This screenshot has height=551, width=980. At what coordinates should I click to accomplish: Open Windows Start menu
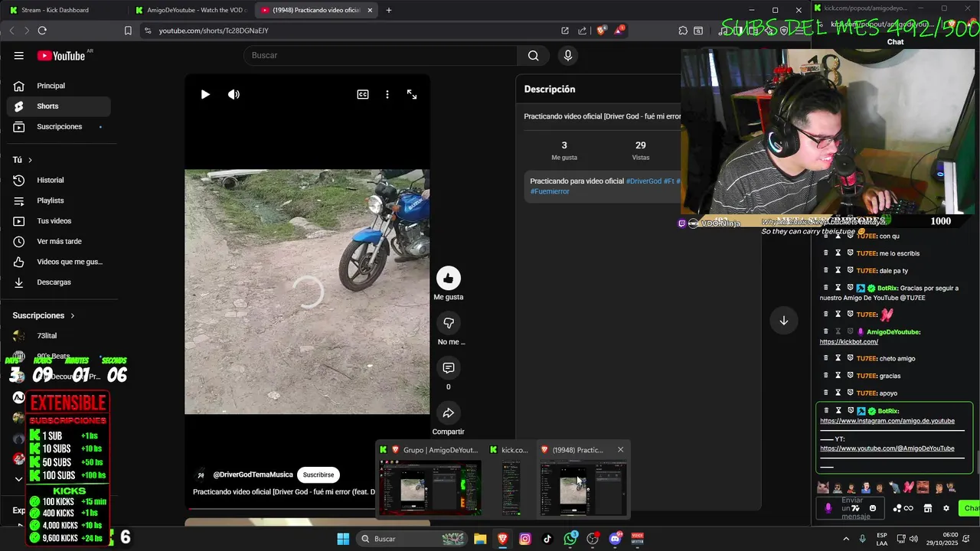[x=343, y=539]
